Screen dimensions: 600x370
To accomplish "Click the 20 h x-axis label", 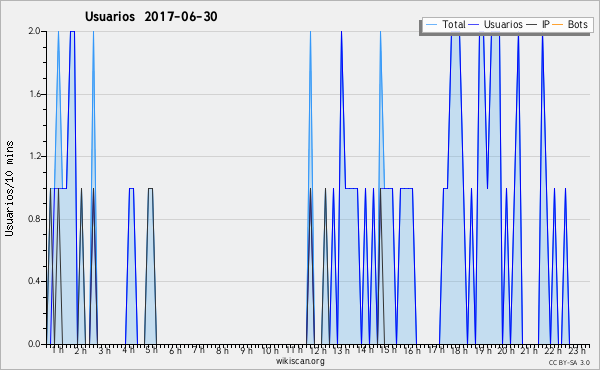I will point(507,350).
